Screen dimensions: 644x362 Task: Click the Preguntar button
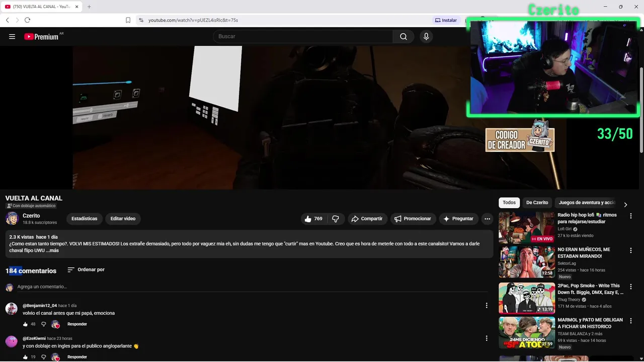[x=458, y=219]
